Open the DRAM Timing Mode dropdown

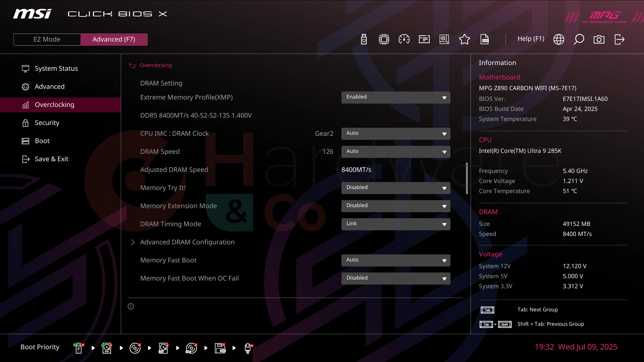(396, 224)
